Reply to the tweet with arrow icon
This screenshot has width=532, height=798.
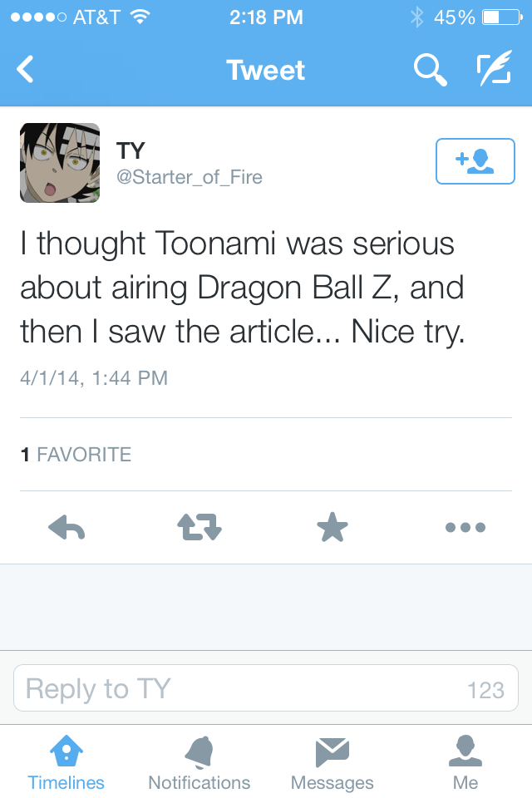click(66, 527)
